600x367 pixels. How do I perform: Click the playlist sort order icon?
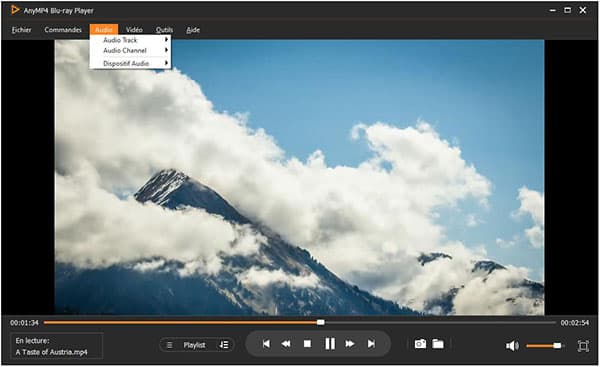(x=224, y=345)
